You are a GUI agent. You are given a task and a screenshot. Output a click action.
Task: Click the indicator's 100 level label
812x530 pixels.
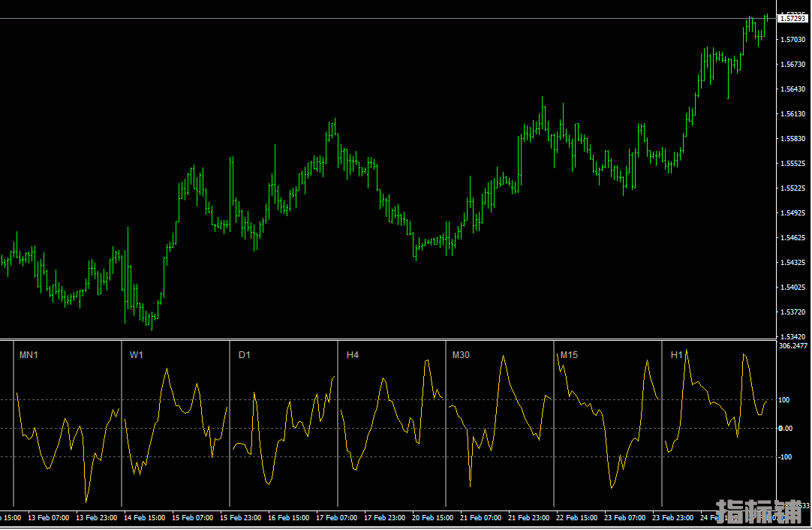[784, 400]
